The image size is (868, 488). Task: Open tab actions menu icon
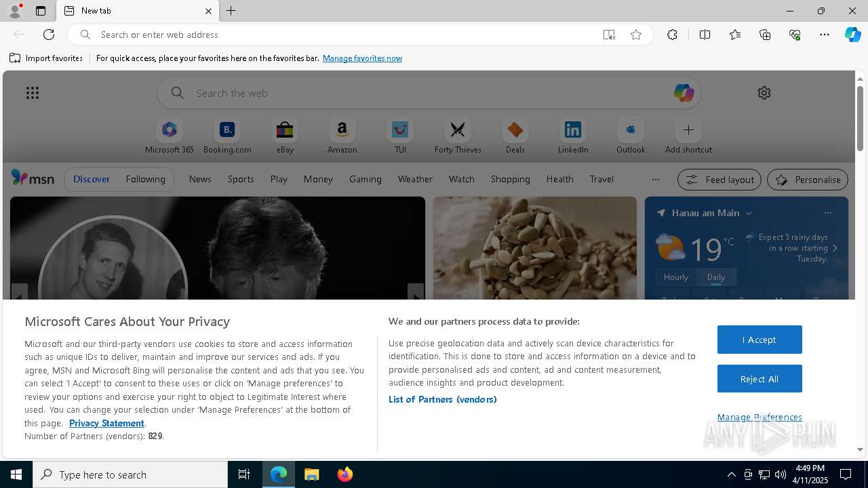tap(41, 11)
